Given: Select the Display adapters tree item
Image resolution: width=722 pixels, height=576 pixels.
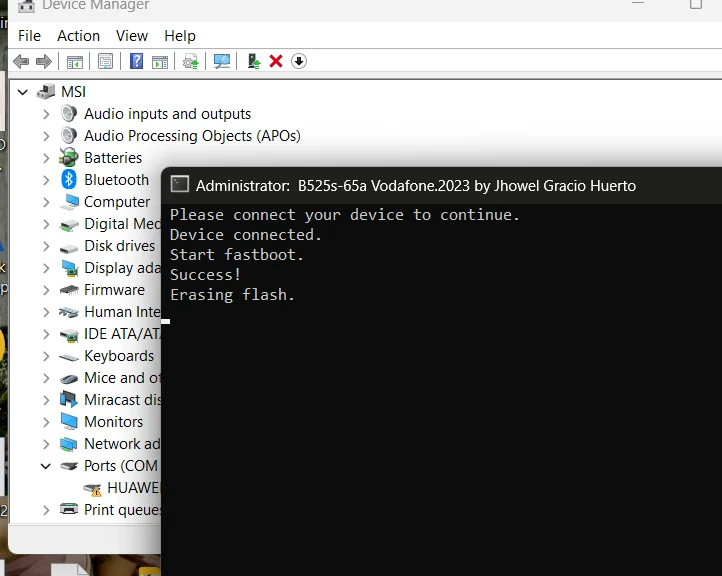Looking at the screenshot, I should pos(122,268).
